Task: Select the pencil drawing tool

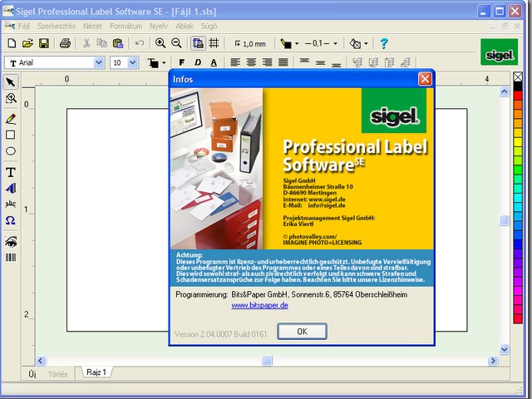Action: 11,119
